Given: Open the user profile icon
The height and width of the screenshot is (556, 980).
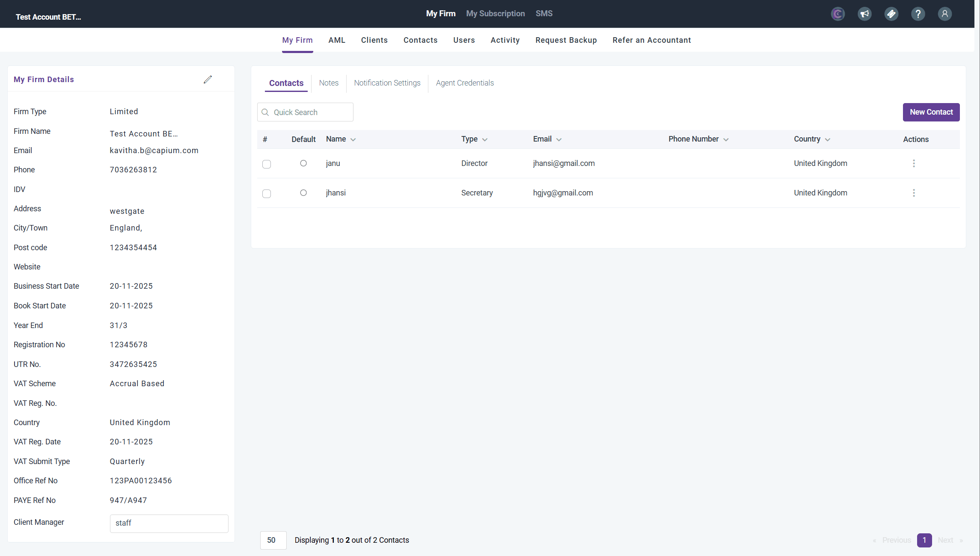Looking at the screenshot, I should coord(944,14).
